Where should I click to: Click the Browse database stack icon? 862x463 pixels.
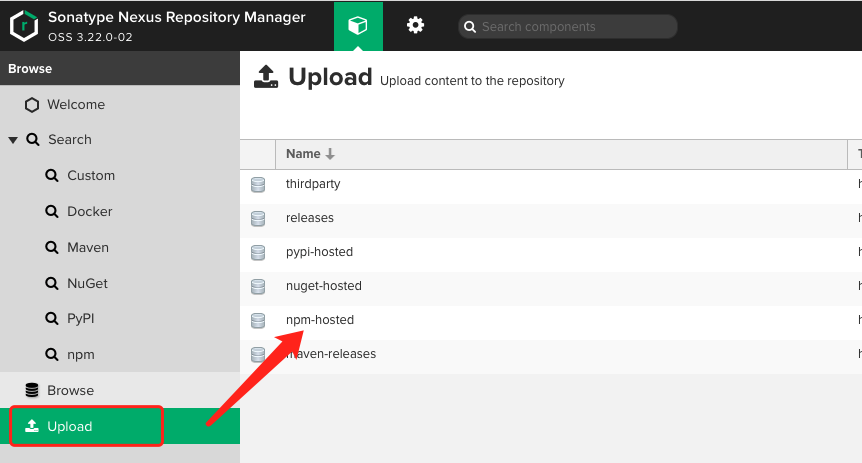32,390
